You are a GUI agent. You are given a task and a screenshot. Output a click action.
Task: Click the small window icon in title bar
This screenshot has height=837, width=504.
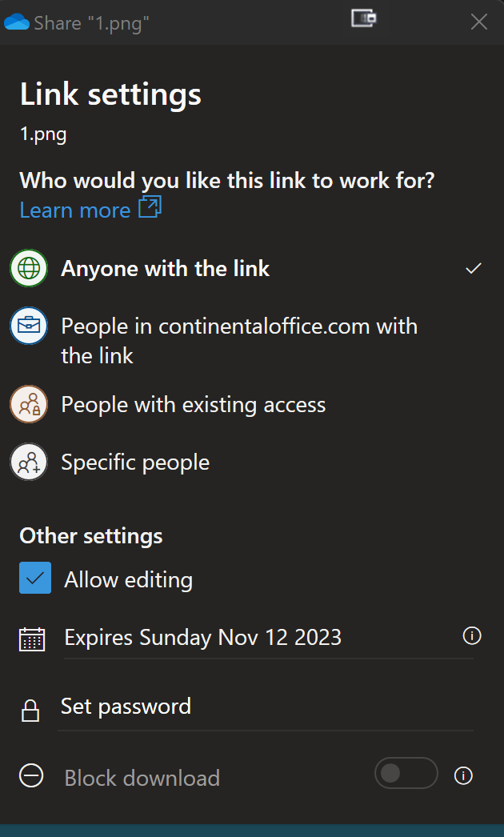[x=363, y=18]
